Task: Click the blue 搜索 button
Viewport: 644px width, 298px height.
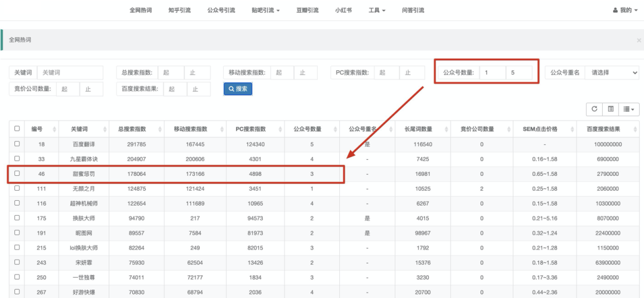Action: 238,89
